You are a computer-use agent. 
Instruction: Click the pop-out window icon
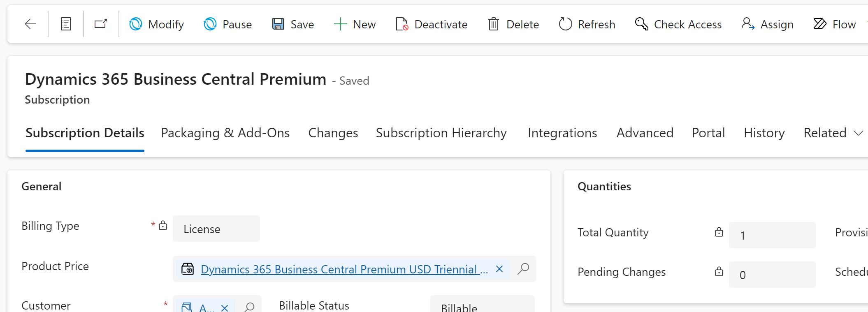[x=101, y=24]
